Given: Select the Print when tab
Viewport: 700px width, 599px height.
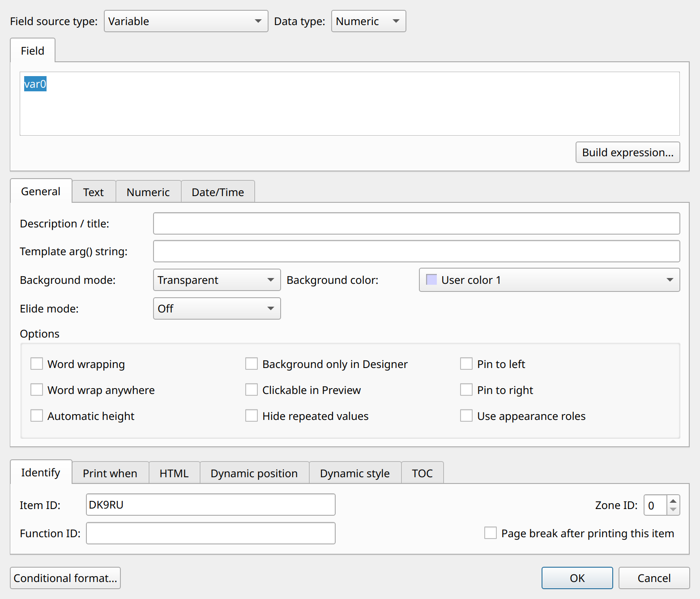Looking at the screenshot, I should pos(110,473).
